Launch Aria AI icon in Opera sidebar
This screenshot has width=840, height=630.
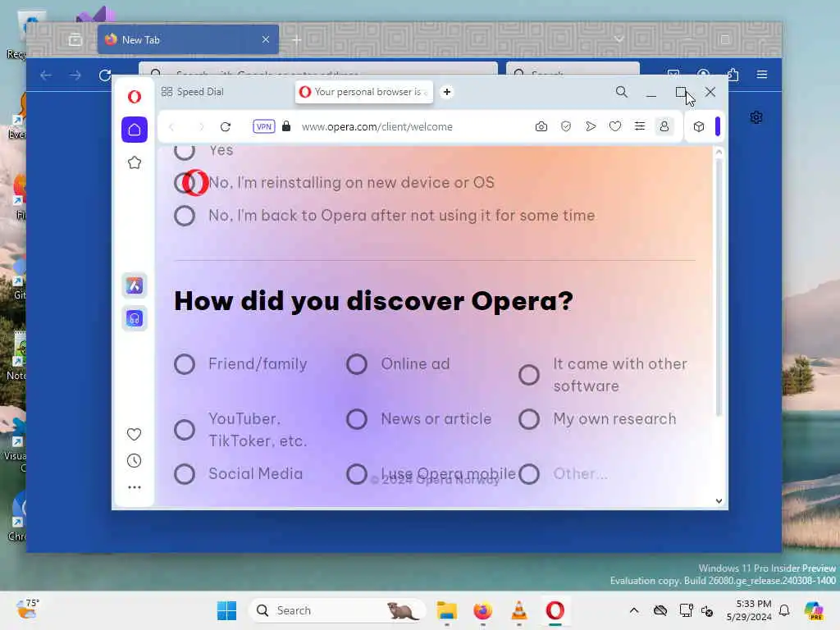(x=134, y=285)
